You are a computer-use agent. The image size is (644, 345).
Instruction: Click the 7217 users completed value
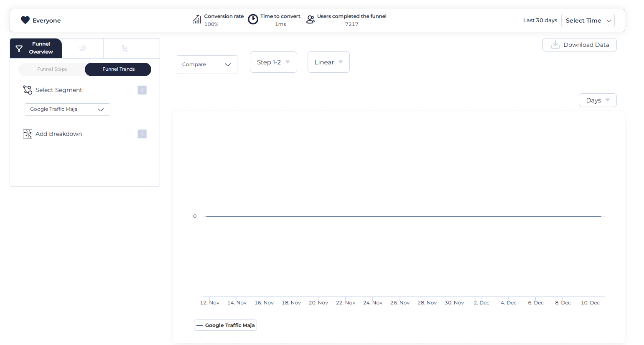pyautogui.click(x=352, y=24)
